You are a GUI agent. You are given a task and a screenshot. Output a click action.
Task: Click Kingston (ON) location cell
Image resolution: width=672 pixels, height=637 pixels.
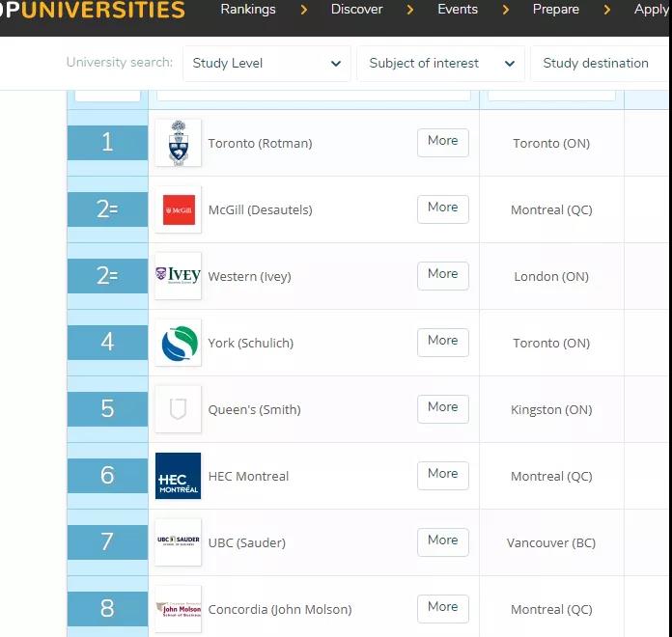coord(551,410)
